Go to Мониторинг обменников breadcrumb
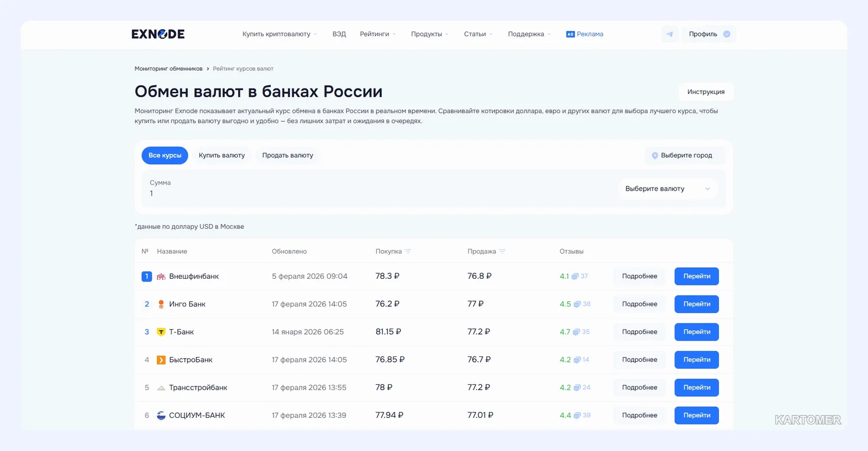868x451 pixels. 169,69
